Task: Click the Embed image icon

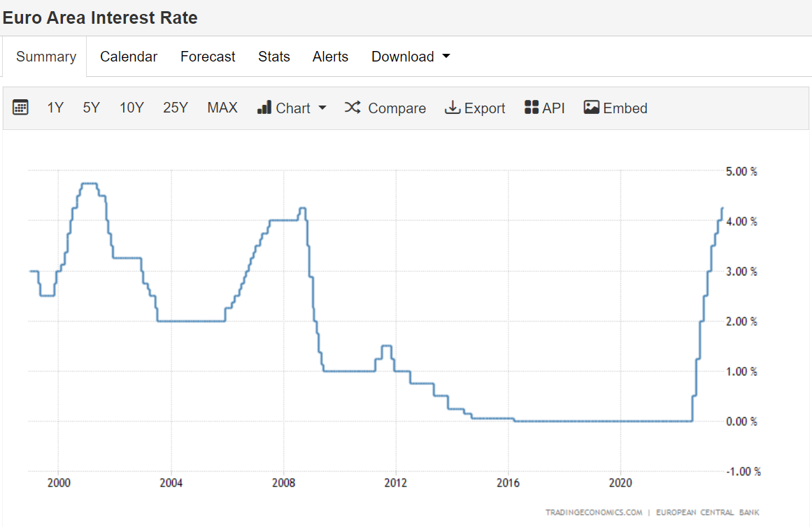Action: [592, 108]
